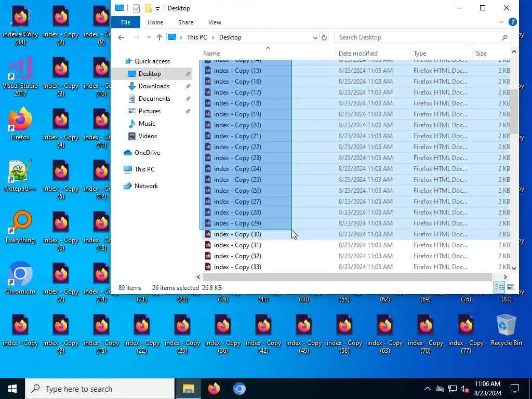This screenshot has width=532, height=399.
Task: Open the Customize Quick Access Toolbar dropdown
Action: (158, 8)
